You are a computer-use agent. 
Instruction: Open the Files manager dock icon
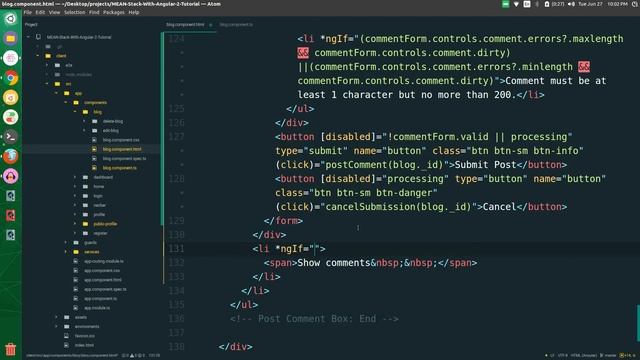coord(11,38)
